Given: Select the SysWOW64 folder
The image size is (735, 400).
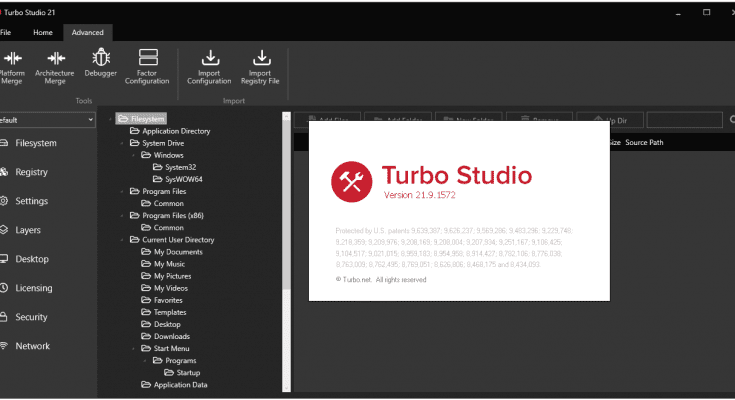Looking at the screenshot, I should click(178, 179).
